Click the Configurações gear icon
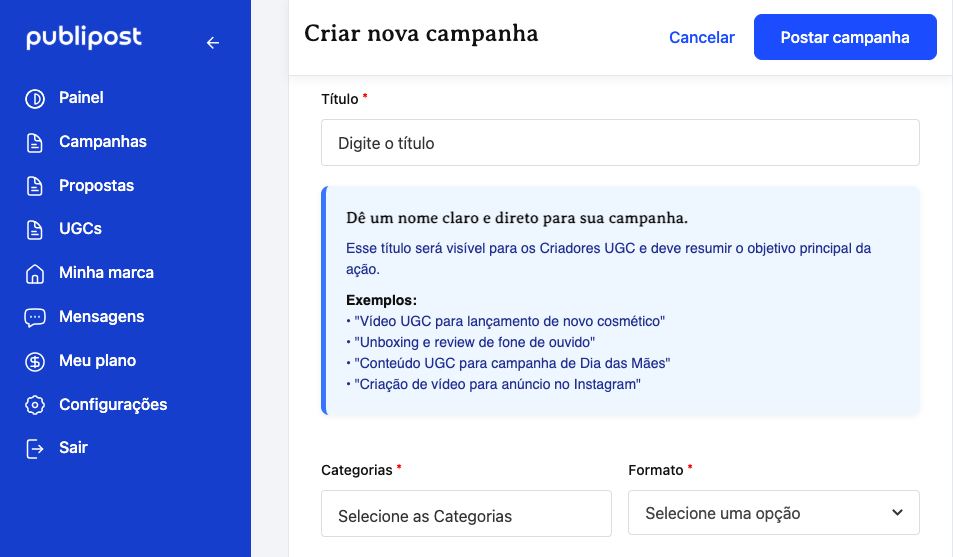 [x=35, y=405]
